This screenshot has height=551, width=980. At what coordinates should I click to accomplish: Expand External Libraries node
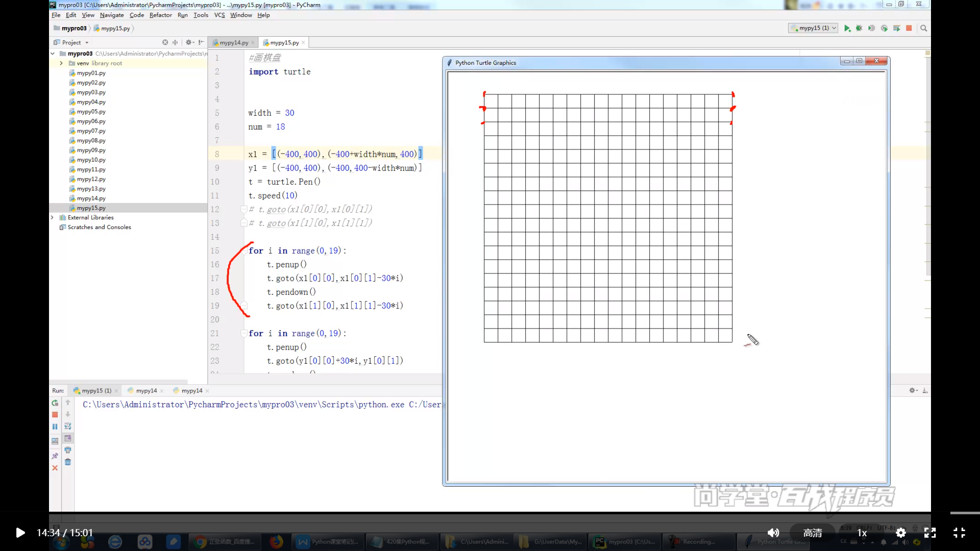tap(53, 217)
